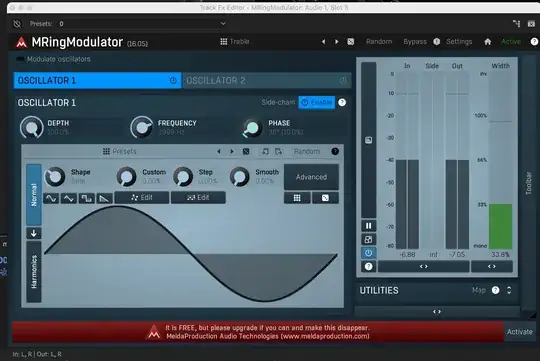Click the down arrow between Normal and Harmonics
Image resolution: width=540 pixels, height=361 pixels.
pos(34,233)
